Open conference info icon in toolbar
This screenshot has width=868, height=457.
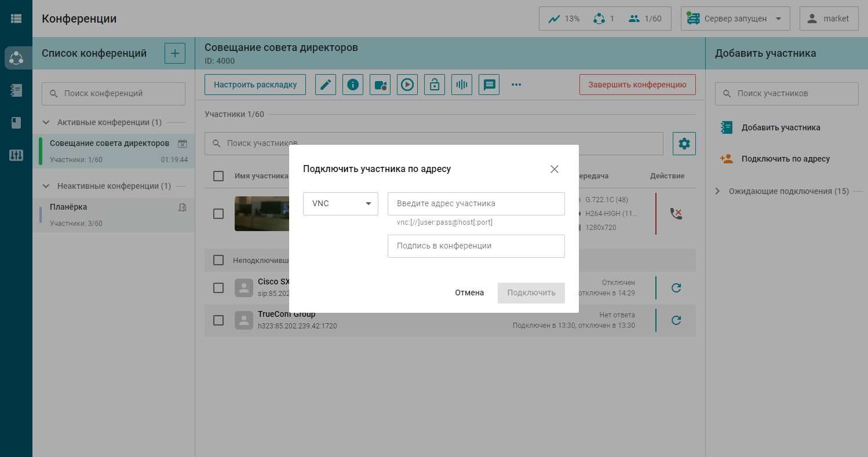click(353, 85)
